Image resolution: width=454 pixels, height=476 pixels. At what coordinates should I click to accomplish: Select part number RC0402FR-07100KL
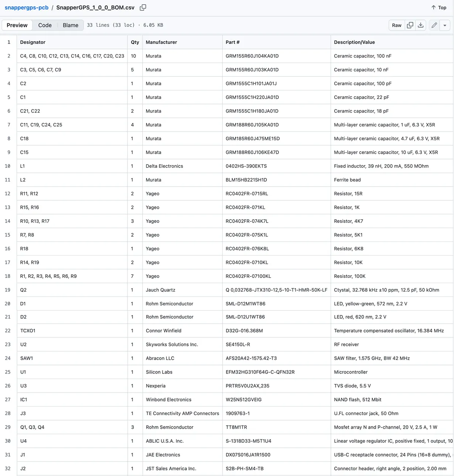248,276
